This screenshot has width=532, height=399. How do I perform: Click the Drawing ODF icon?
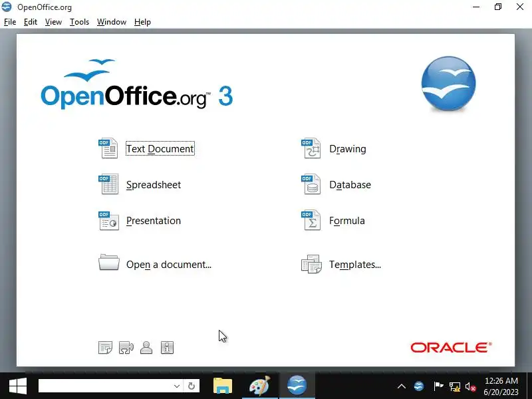pos(311,148)
